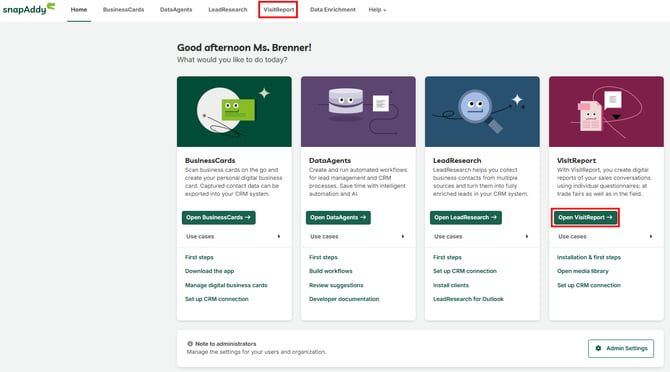Open LeadResearch from the top navigation
Screen dimensions: 670x372
click(x=228, y=9)
